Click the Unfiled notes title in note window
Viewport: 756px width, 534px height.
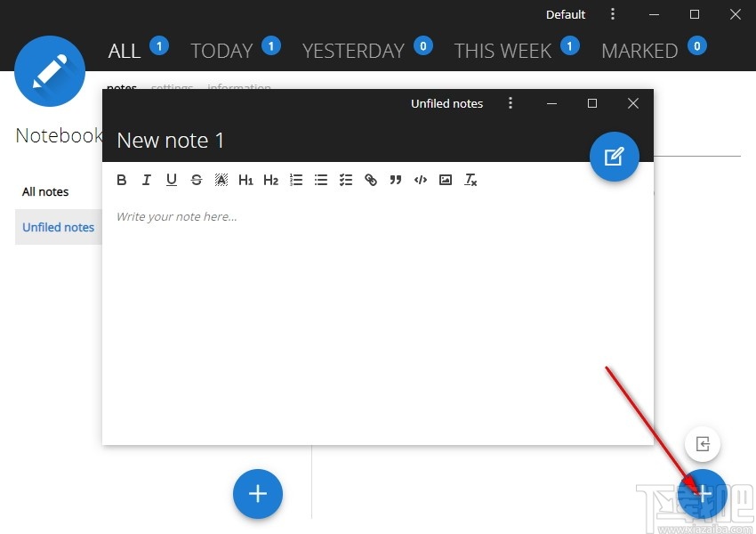tap(447, 103)
